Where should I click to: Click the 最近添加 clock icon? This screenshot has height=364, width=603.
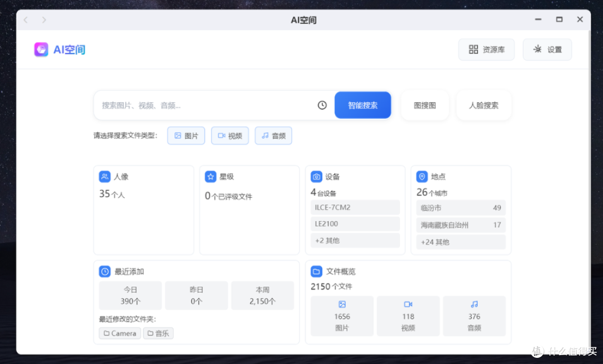point(104,271)
